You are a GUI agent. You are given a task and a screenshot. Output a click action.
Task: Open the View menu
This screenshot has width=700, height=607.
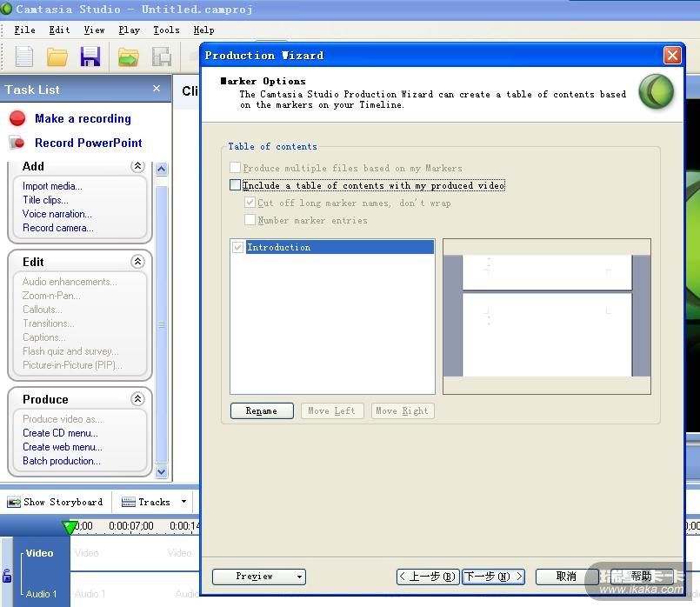tap(94, 30)
